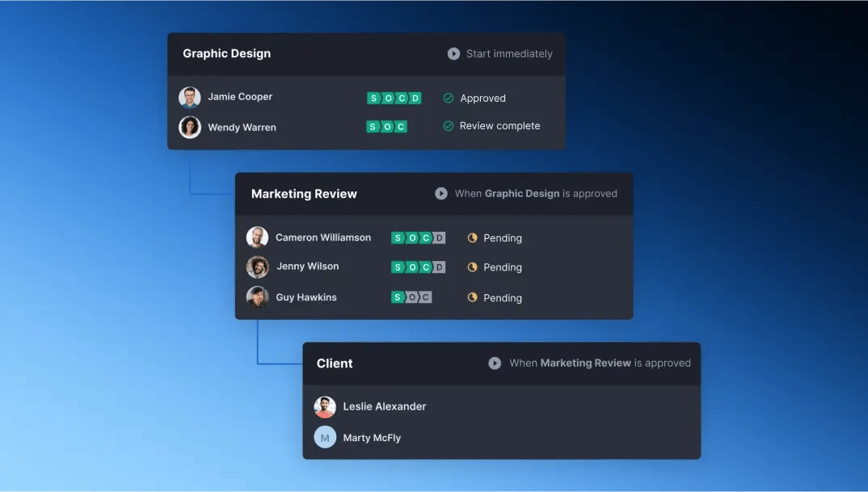The height and width of the screenshot is (492, 868).
Task: Click the play icon on Marketing Review trigger
Action: coord(441,193)
